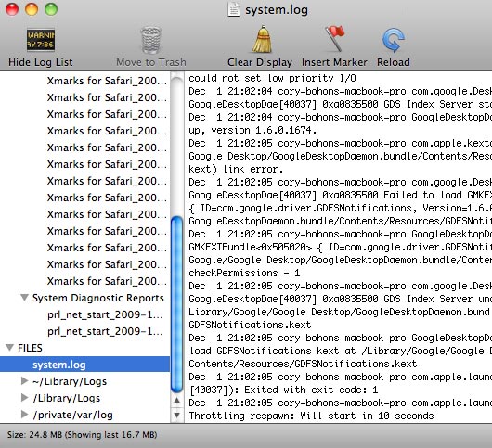492x448 pixels.
Task: Select the first prl_net_start_2009 report
Action: point(105,314)
